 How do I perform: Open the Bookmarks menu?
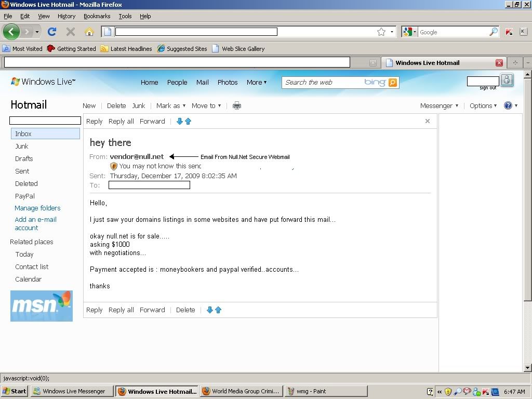(x=97, y=16)
